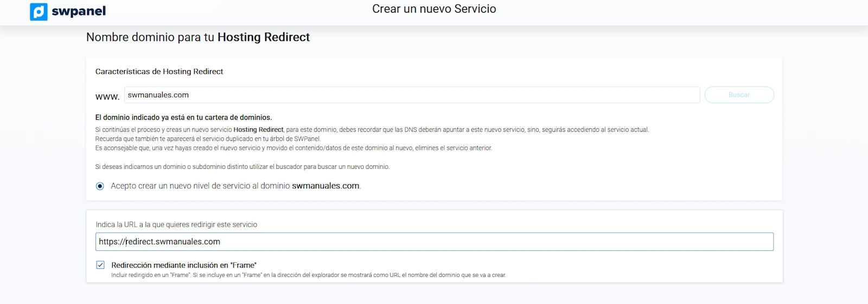Click the "Si deseas indicarnos un dominio" hint text
The width and height of the screenshot is (868, 304).
(242, 167)
